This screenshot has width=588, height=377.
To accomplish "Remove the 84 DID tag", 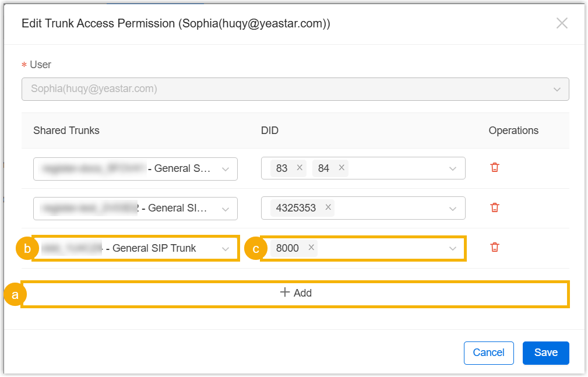I will [341, 168].
